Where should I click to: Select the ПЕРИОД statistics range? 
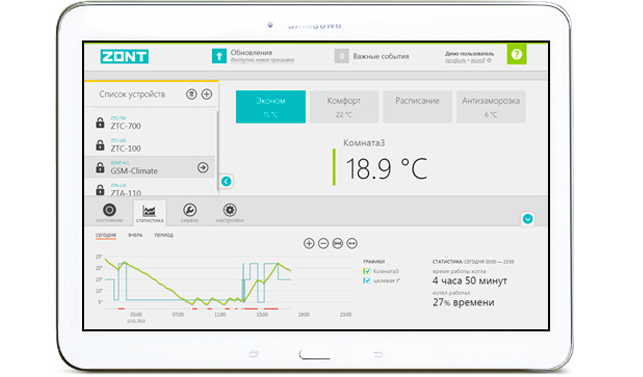tap(164, 235)
